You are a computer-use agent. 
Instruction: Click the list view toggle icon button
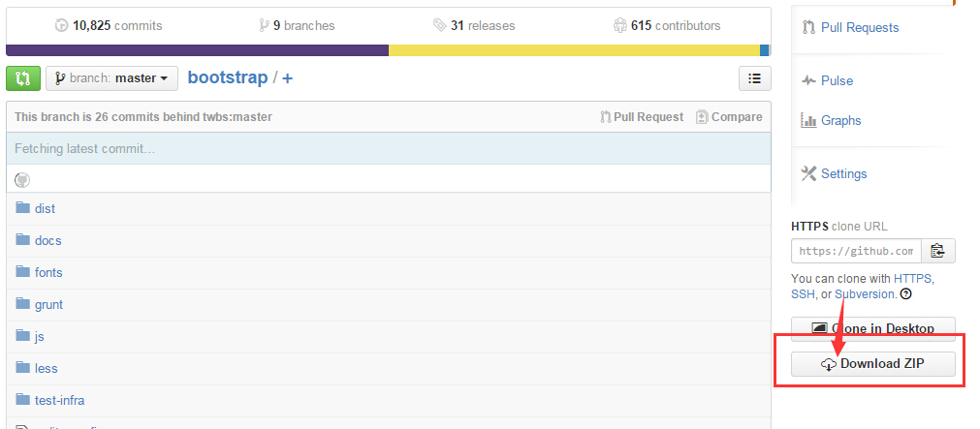(755, 78)
